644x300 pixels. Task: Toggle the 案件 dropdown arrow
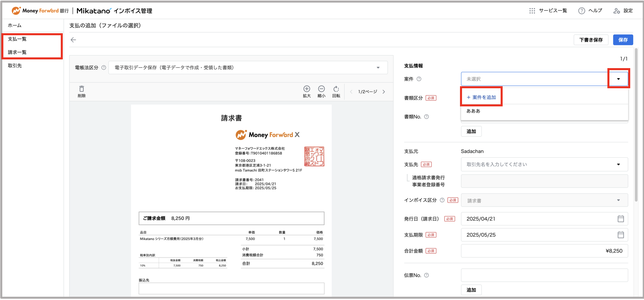coord(618,79)
